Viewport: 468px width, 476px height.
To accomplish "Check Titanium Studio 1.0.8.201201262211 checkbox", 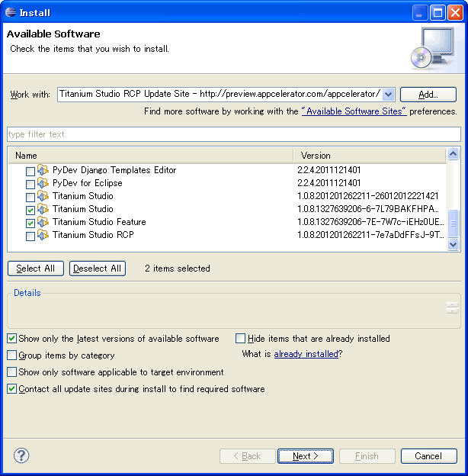I will (x=30, y=198).
